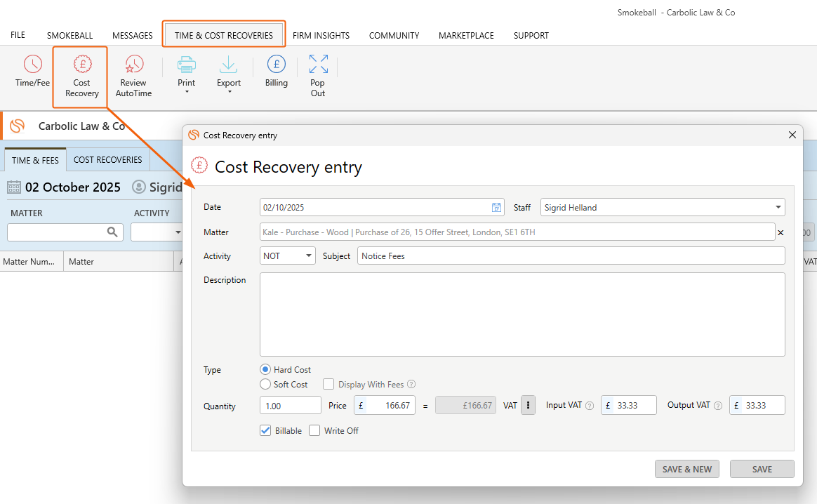Image resolution: width=817 pixels, height=504 pixels.
Task: Select the Hard Cost radio button
Action: click(x=265, y=369)
